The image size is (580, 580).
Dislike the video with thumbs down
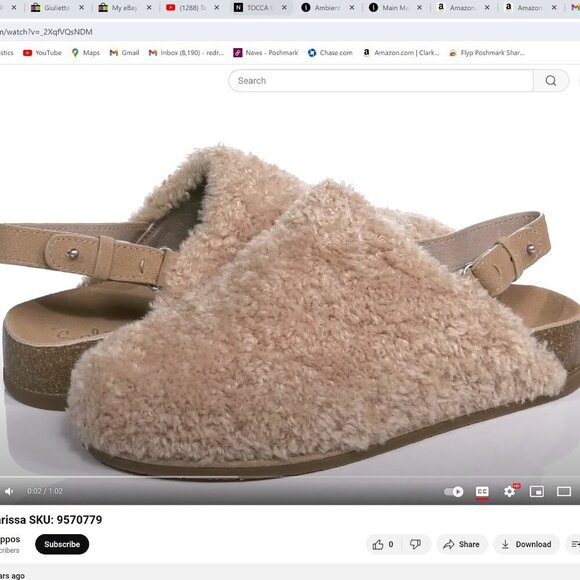415,544
